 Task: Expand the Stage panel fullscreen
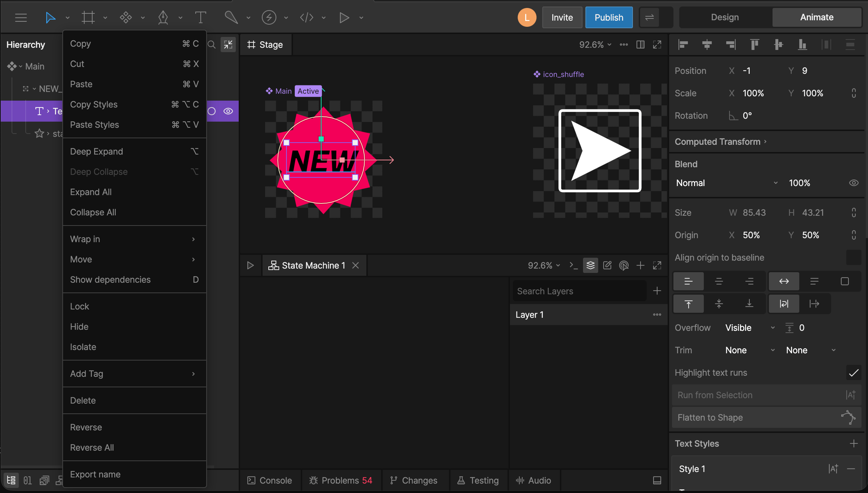click(657, 45)
